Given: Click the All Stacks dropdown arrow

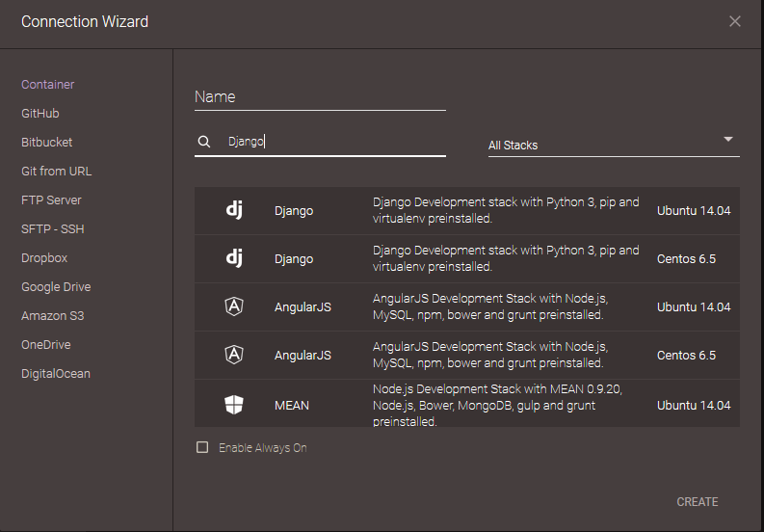Looking at the screenshot, I should (x=728, y=140).
